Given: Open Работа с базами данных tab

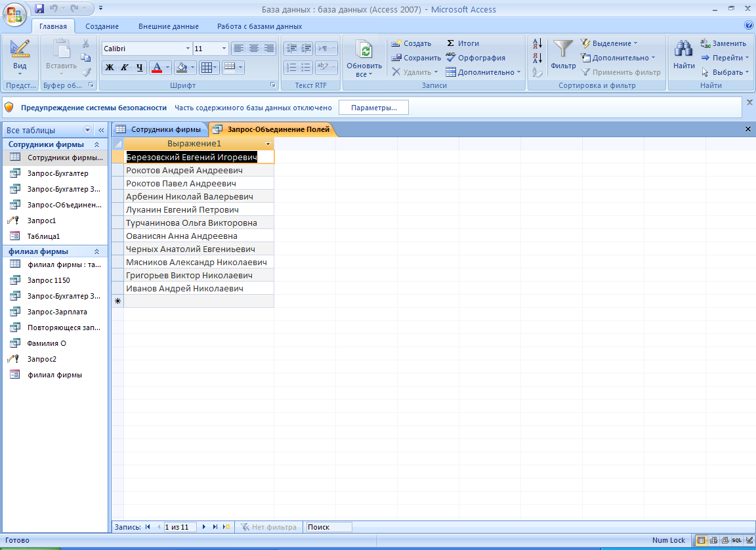Looking at the screenshot, I should (259, 26).
